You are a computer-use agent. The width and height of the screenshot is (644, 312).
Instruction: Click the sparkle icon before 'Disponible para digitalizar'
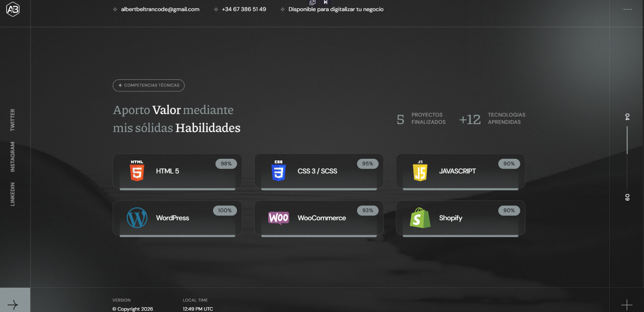tap(282, 9)
